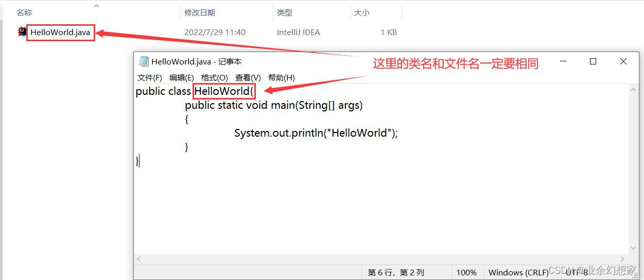Click the System.out.println line
This screenshot has width=644, height=280.
tap(316, 133)
